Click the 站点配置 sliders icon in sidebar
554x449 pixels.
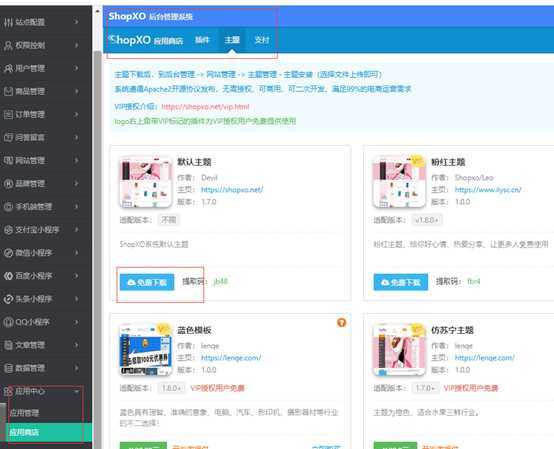8,22
